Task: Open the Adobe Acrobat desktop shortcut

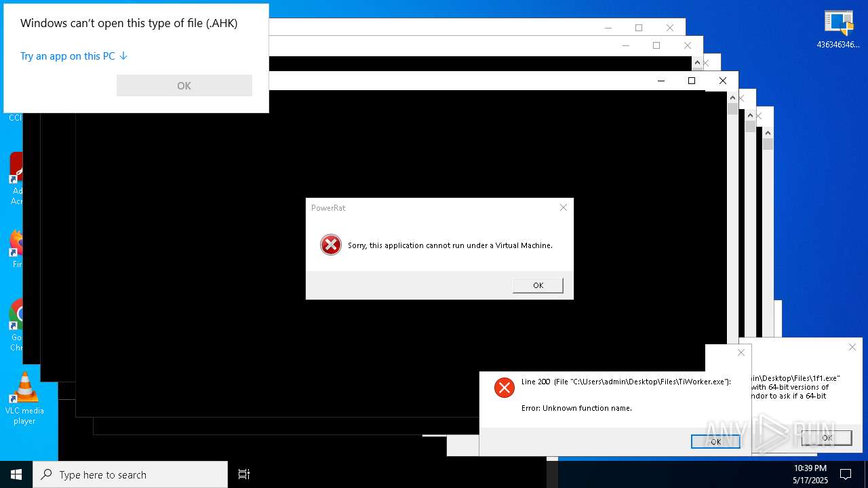Action: (16, 179)
